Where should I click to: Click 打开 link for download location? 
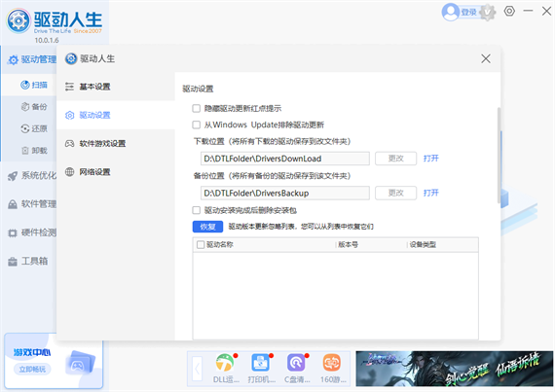(430, 159)
